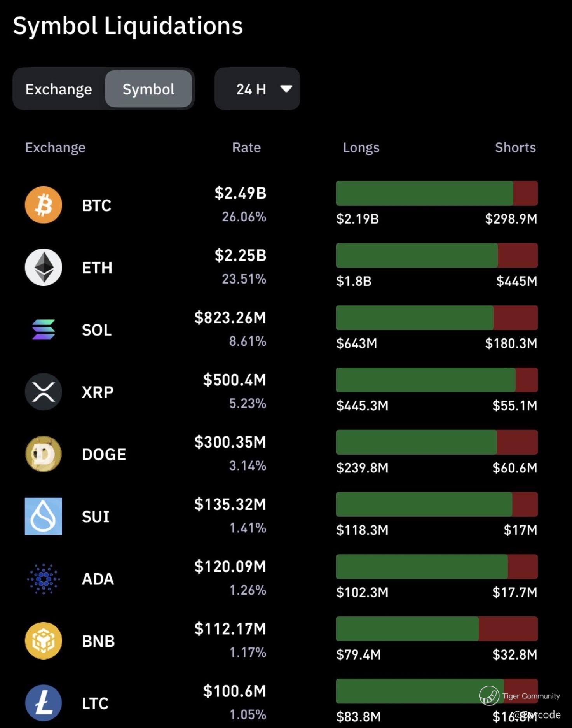Click the Bitcoin BTC coin icon
Image resolution: width=572 pixels, height=728 pixels.
click(x=44, y=205)
